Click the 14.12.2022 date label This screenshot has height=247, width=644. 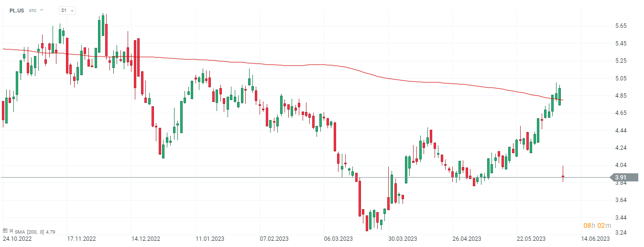[x=146, y=238]
